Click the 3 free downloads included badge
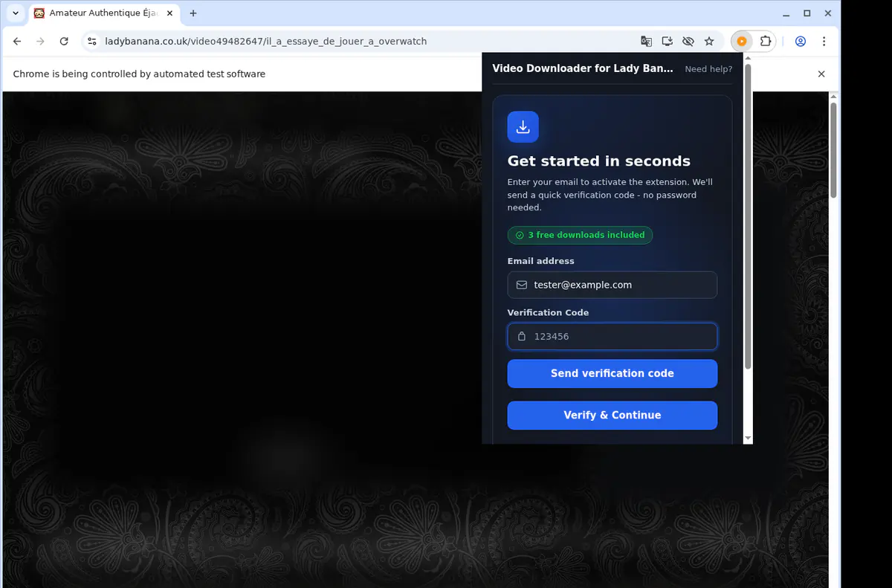The width and height of the screenshot is (892, 588). coord(580,235)
